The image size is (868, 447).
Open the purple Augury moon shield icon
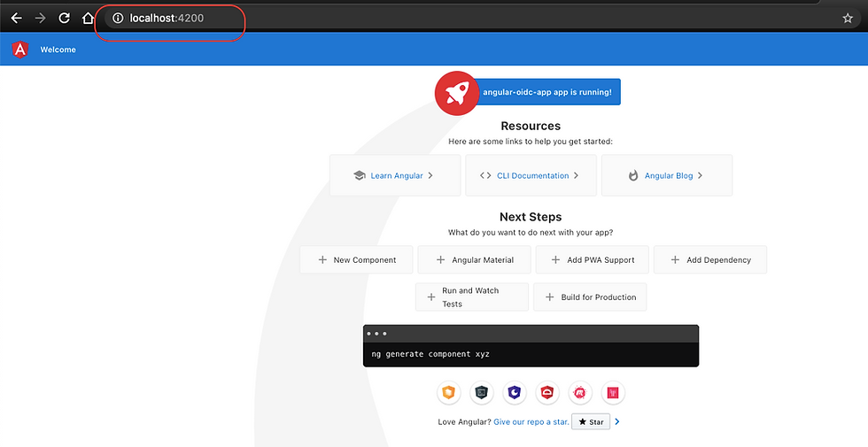[x=515, y=393]
